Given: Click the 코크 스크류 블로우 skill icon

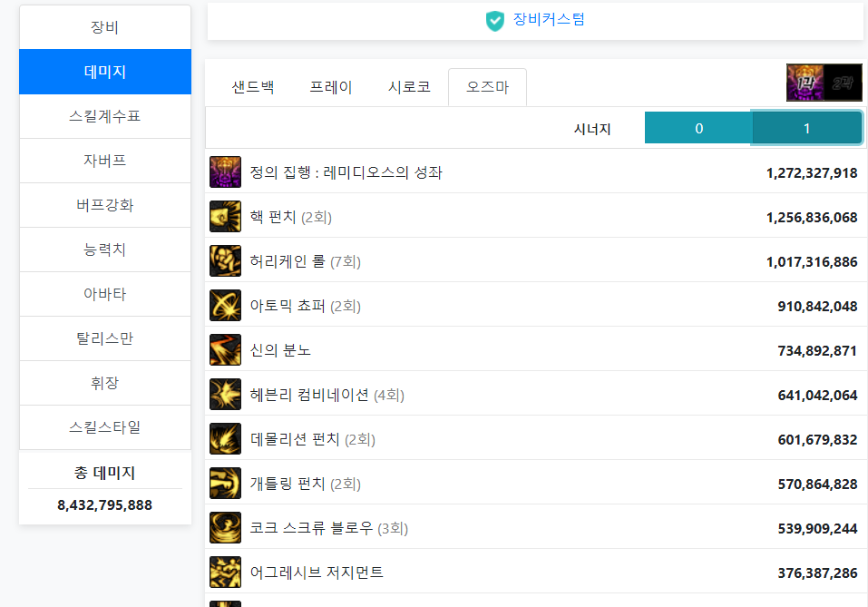Looking at the screenshot, I should click(x=225, y=528).
